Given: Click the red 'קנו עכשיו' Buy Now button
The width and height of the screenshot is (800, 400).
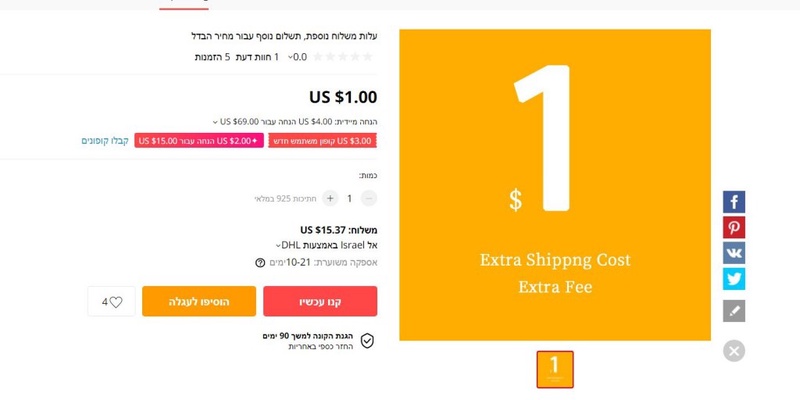Looking at the screenshot, I should (x=320, y=301).
